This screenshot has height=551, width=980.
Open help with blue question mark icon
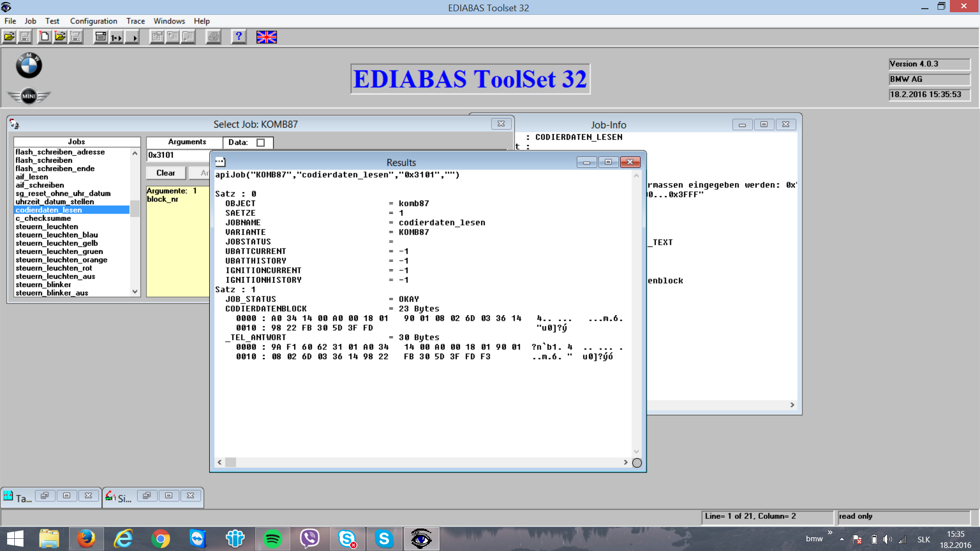pos(238,37)
